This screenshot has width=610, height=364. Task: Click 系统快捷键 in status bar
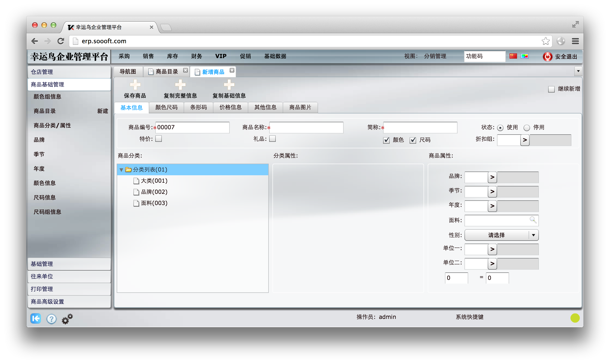pos(469,317)
